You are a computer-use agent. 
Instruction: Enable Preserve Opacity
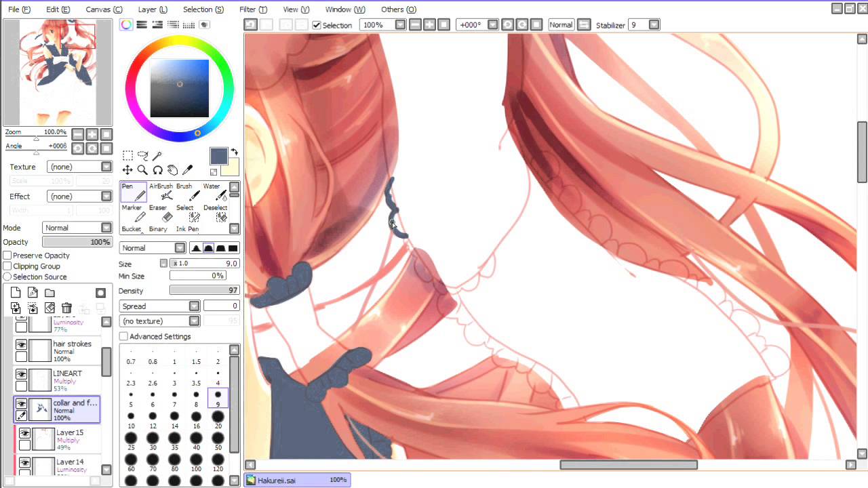[x=7, y=256]
